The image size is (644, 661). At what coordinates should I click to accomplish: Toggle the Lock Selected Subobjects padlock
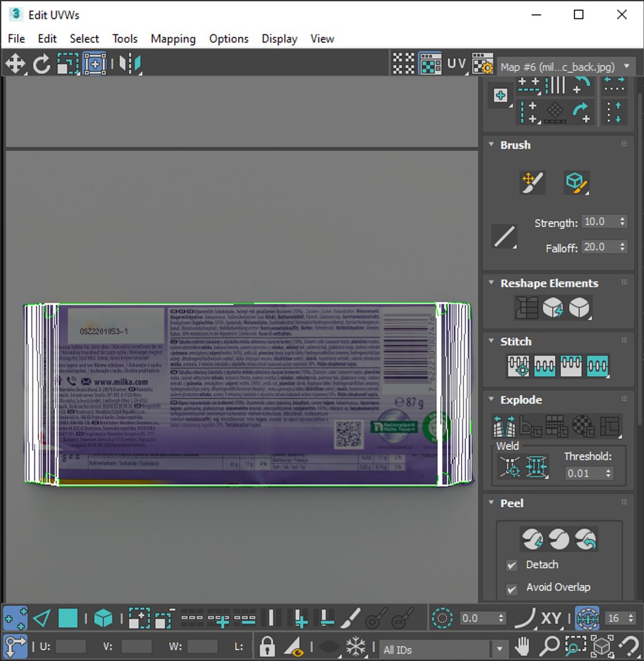[267, 646]
